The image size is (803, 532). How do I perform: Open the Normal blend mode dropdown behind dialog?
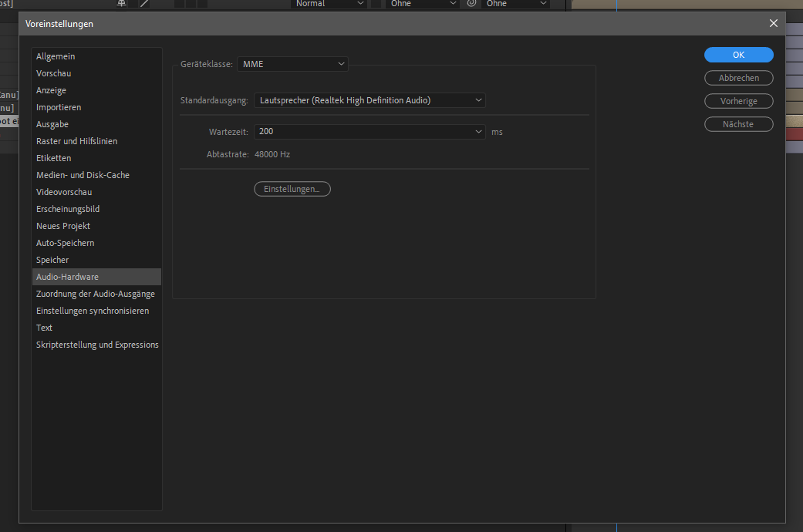[329, 4]
